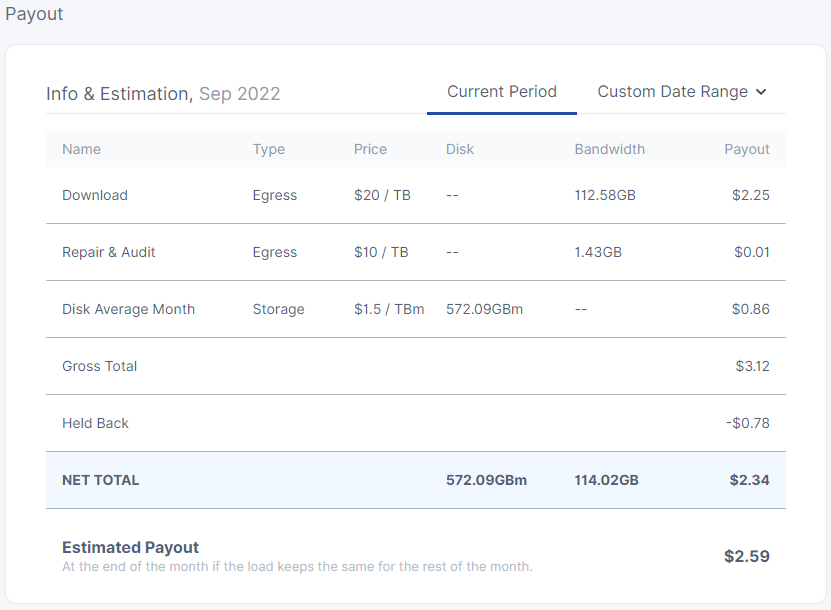Click the Held Back row label
Viewport: 831px width, 610px height.
[95, 423]
